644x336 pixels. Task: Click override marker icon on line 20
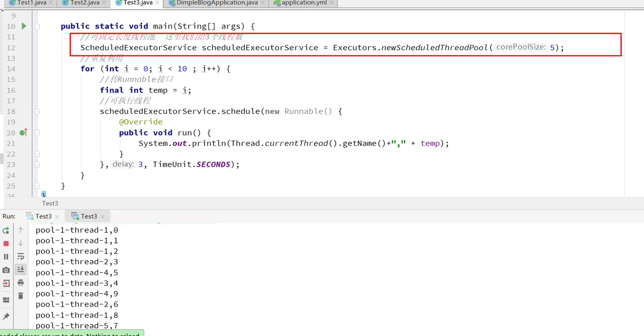(23, 133)
